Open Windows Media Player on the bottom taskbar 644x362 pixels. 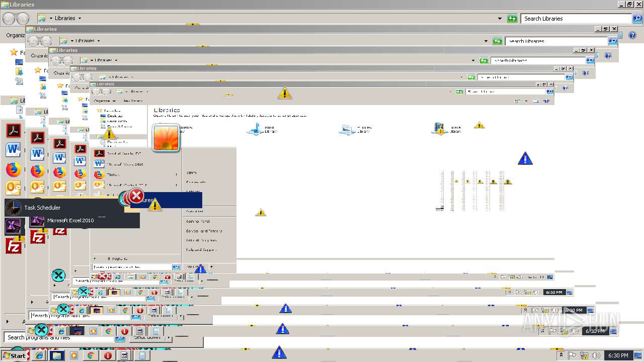point(74,355)
